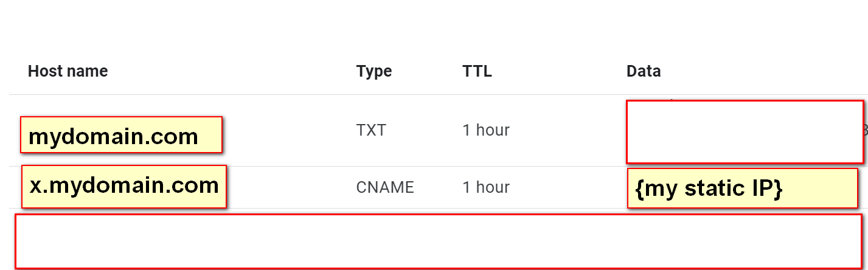Select the 1 hour TTL of the TXT record

coord(485,130)
